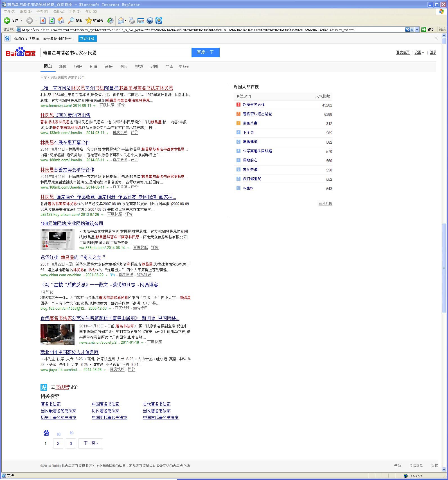
Task: Open Favorites (收藏夹) star icon
Action: coord(89,21)
